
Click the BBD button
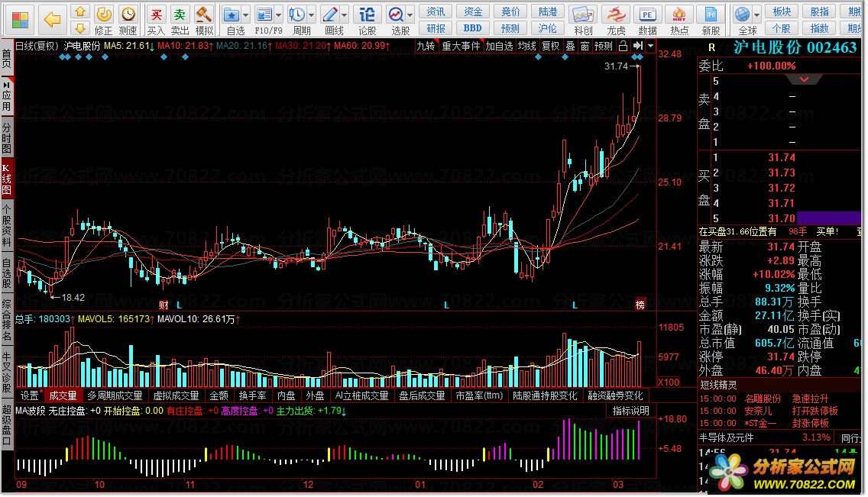pos(473,27)
